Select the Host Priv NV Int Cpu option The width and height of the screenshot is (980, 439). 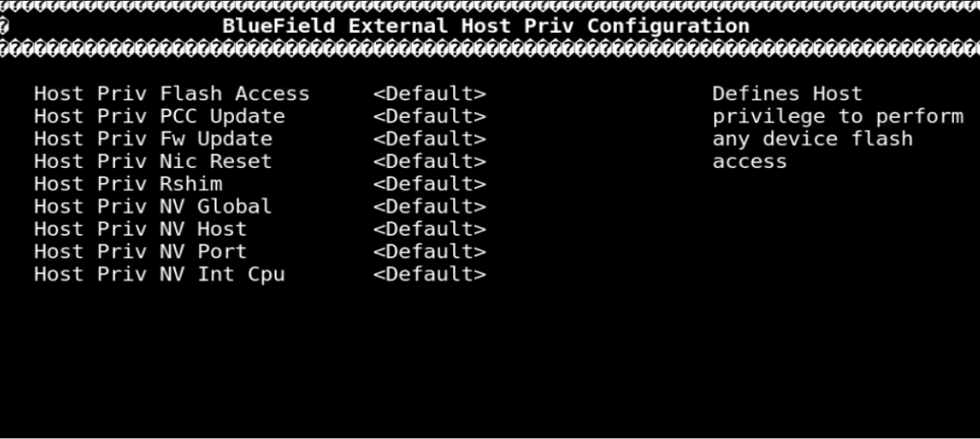tap(159, 274)
